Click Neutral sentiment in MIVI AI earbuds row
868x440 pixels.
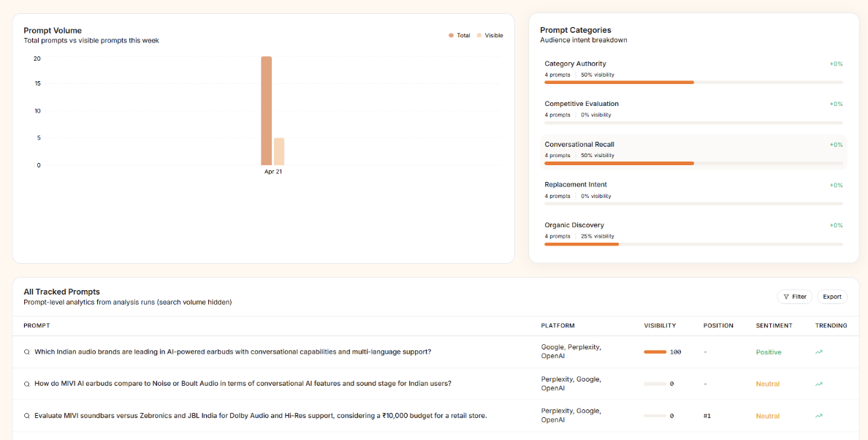click(x=767, y=384)
